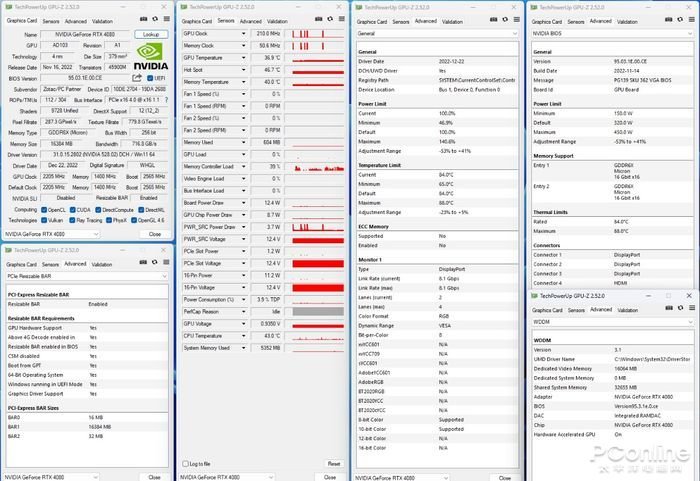Image resolution: width=700 pixels, height=481 pixels.
Task: Open the WDDM category dropdown
Action: (612, 322)
